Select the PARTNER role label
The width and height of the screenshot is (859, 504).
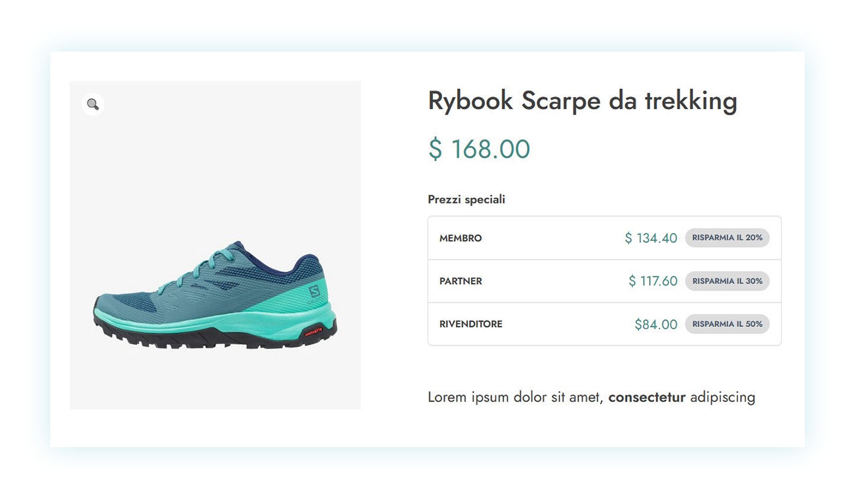pos(461,281)
